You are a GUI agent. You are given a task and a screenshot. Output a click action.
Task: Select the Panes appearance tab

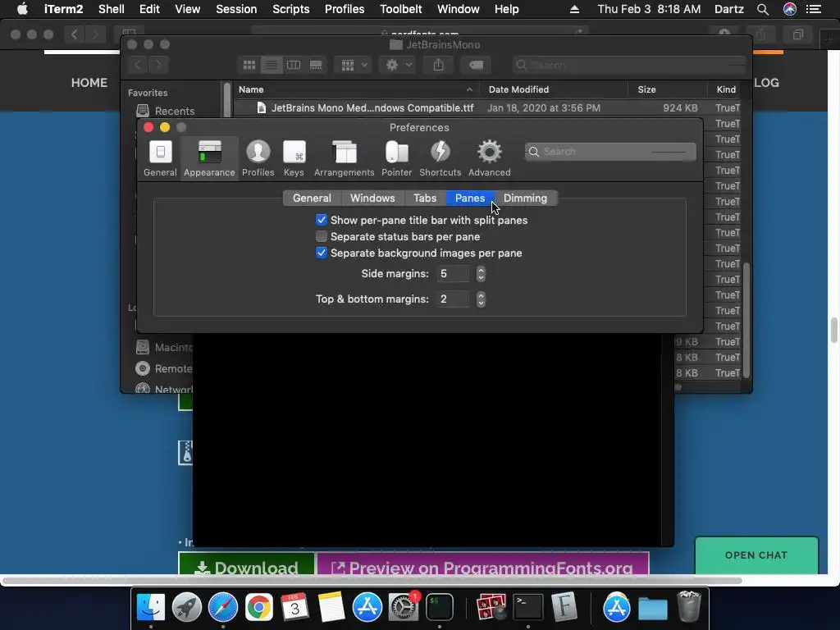[x=470, y=199]
